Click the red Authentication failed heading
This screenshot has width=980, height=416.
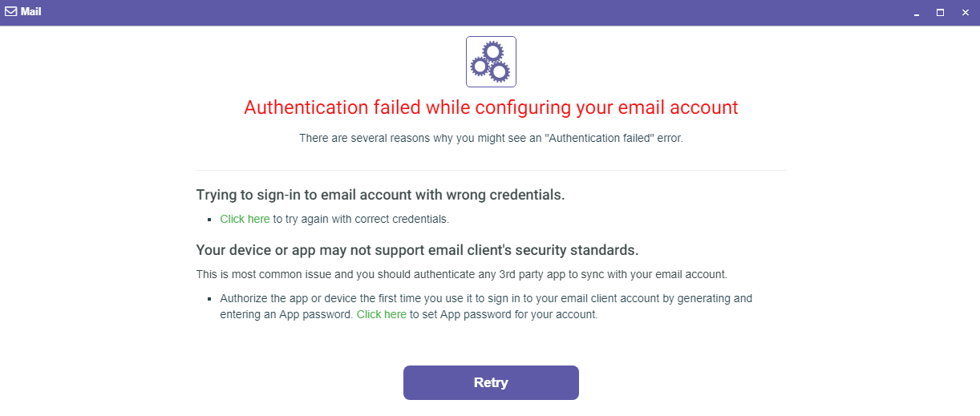click(x=491, y=107)
